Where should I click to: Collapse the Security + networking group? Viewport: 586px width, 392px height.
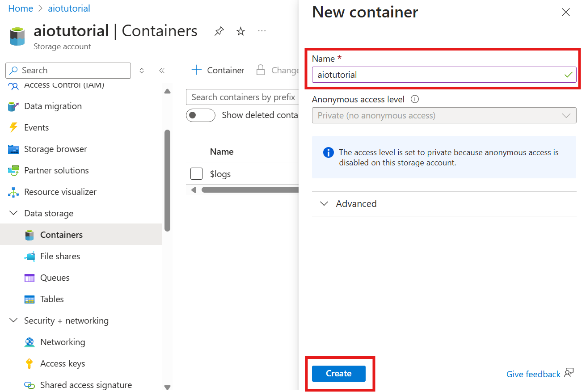[13, 320]
